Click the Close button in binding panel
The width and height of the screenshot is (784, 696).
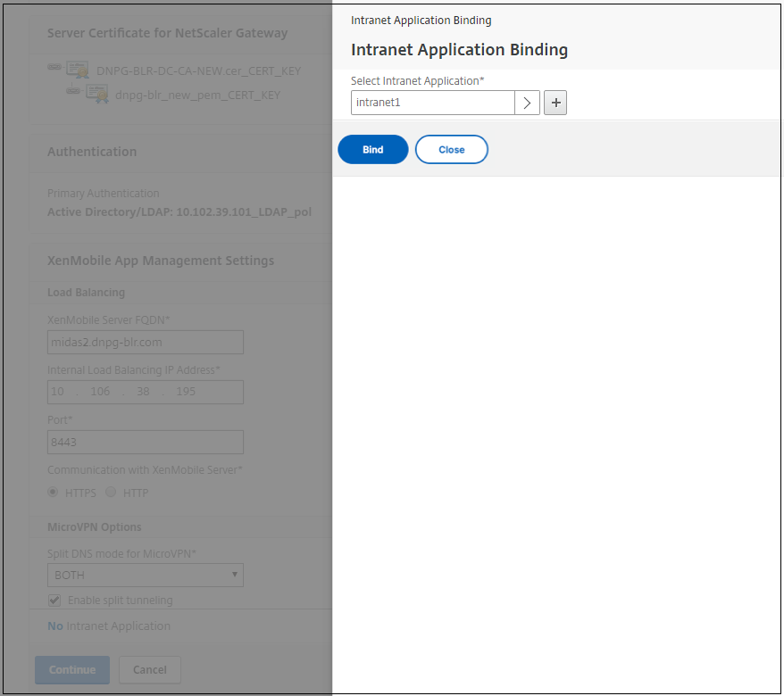452,149
